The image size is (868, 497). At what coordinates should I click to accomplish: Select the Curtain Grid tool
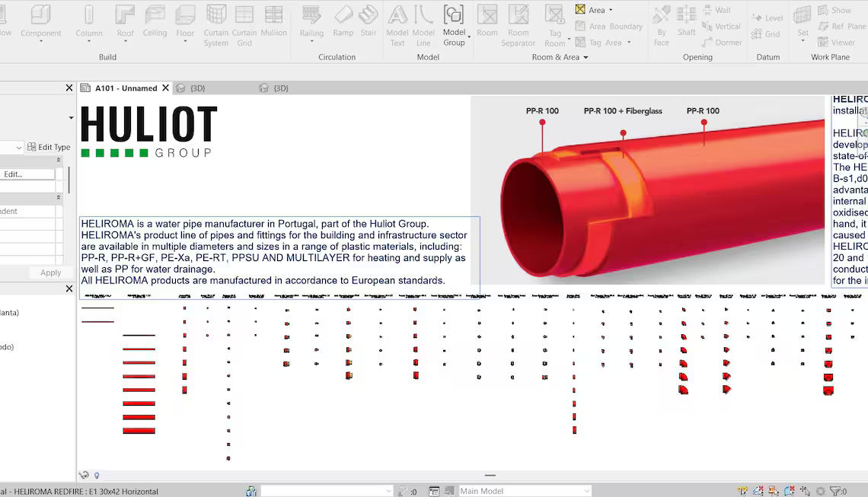pyautogui.click(x=244, y=25)
